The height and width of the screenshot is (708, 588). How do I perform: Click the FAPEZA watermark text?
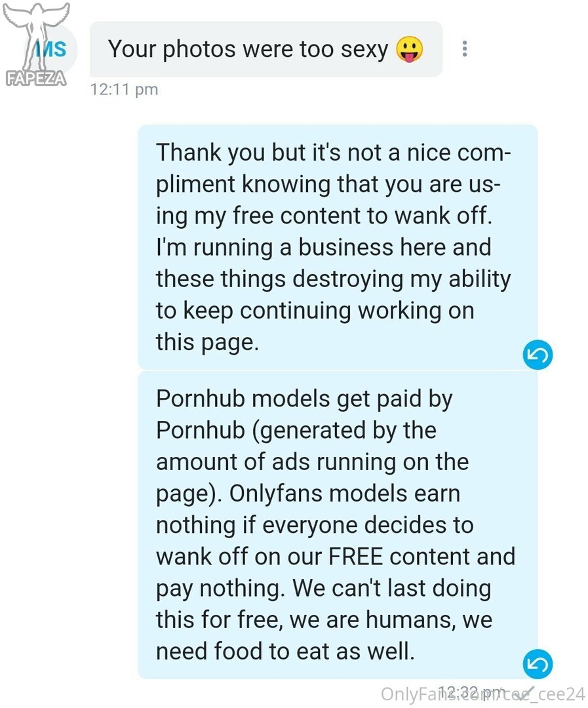click(36, 79)
